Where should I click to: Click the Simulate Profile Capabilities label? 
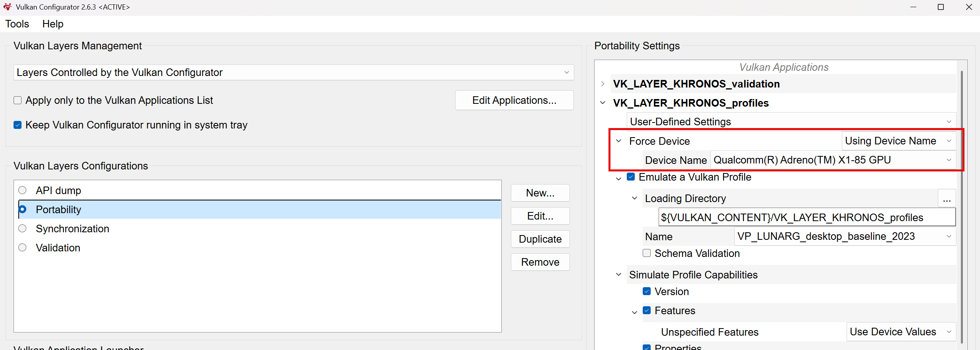[x=693, y=275]
